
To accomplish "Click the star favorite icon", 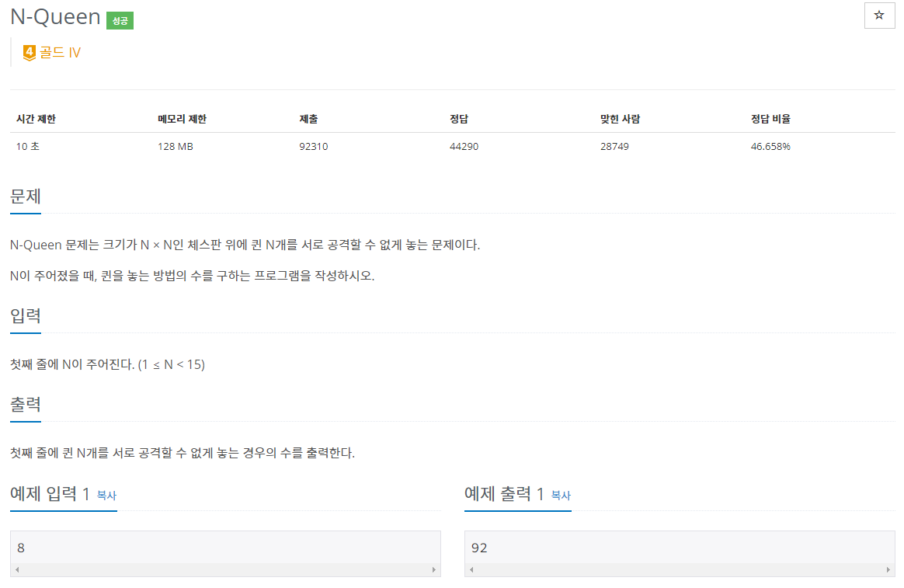I will pyautogui.click(x=879, y=16).
